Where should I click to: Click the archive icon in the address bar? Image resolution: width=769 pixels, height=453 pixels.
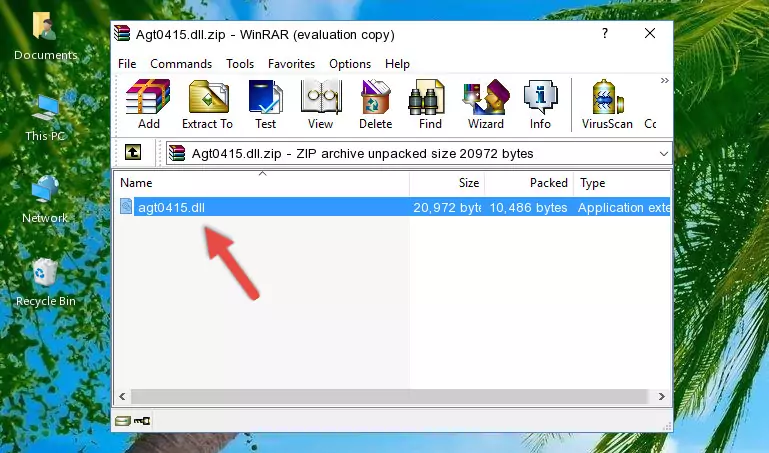177,153
